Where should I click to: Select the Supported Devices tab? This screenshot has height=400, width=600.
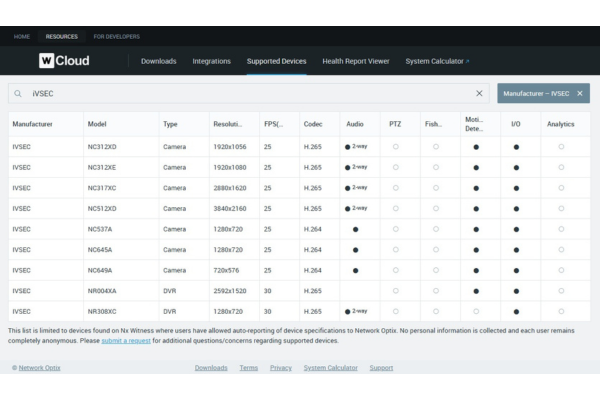(x=276, y=61)
